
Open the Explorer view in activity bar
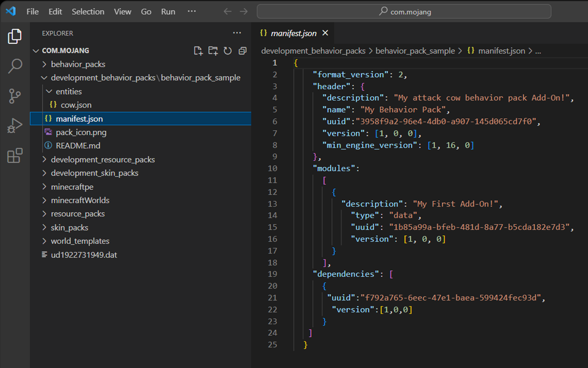point(15,36)
